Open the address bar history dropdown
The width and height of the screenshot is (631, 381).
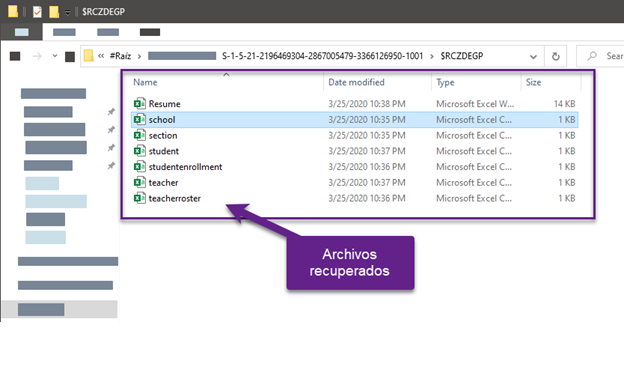[x=533, y=56]
